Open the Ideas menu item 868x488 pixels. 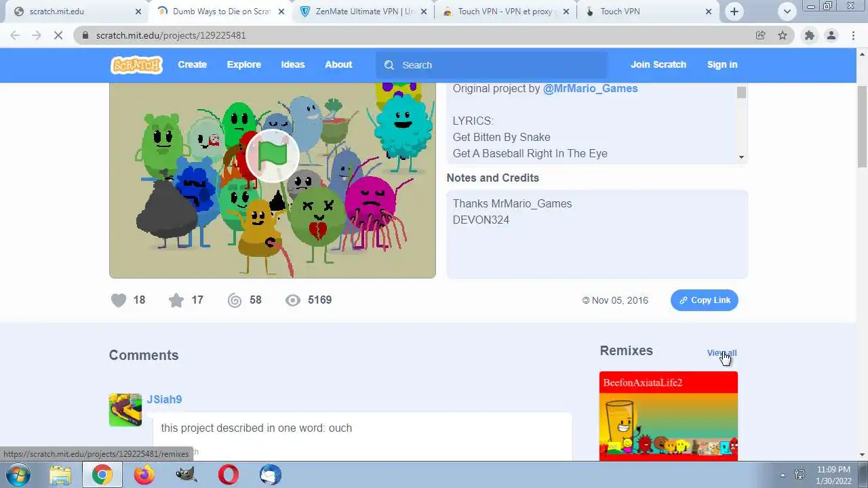point(293,64)
